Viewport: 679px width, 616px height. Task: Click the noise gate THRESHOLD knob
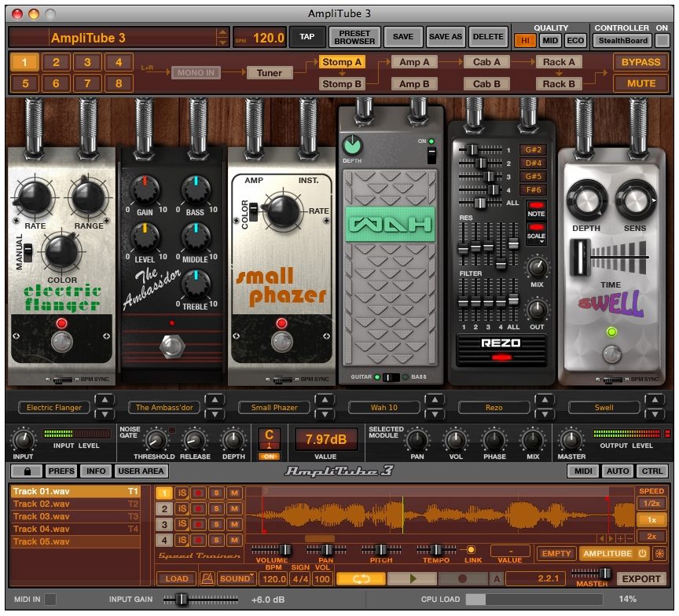[156, 441]
